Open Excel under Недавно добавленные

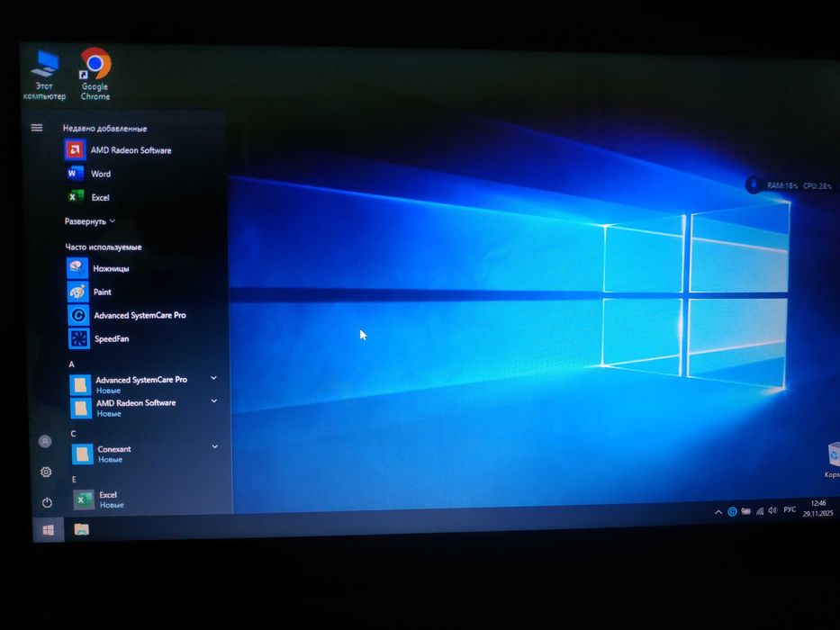tap(88, 197)
